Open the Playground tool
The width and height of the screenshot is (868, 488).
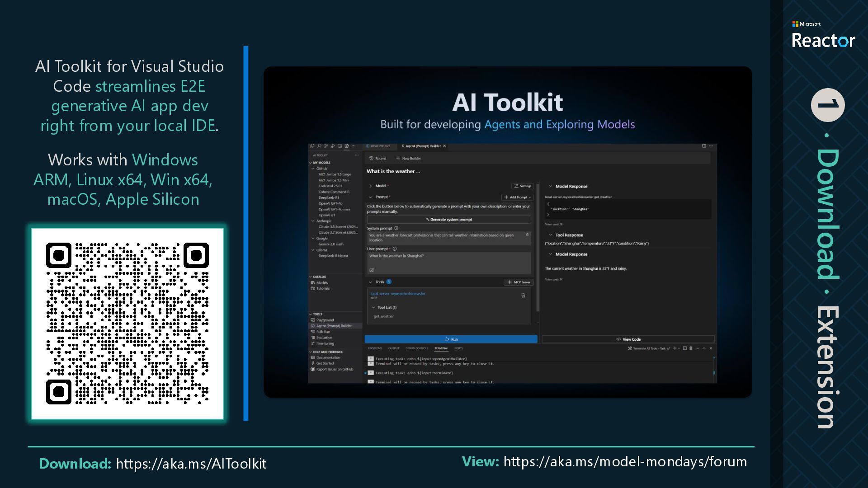tap(322, 320)
